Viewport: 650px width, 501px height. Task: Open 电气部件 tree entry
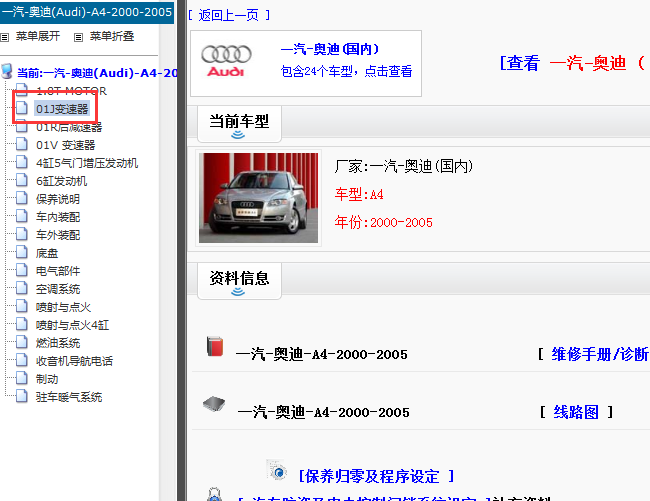click(x=58, y=271)
